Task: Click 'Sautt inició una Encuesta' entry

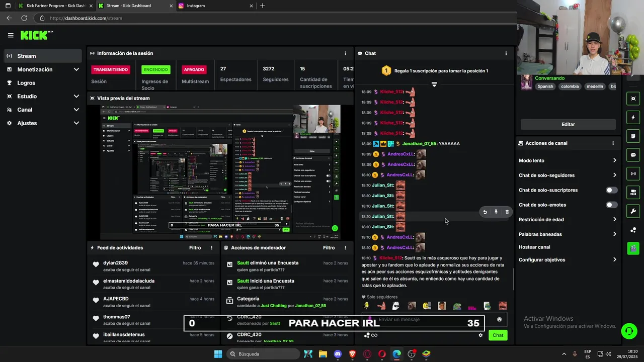Action: 287,284
